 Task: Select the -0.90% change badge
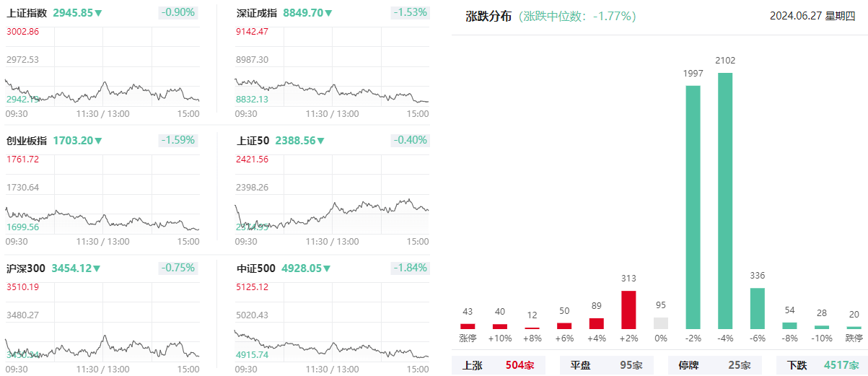point(177,12)
